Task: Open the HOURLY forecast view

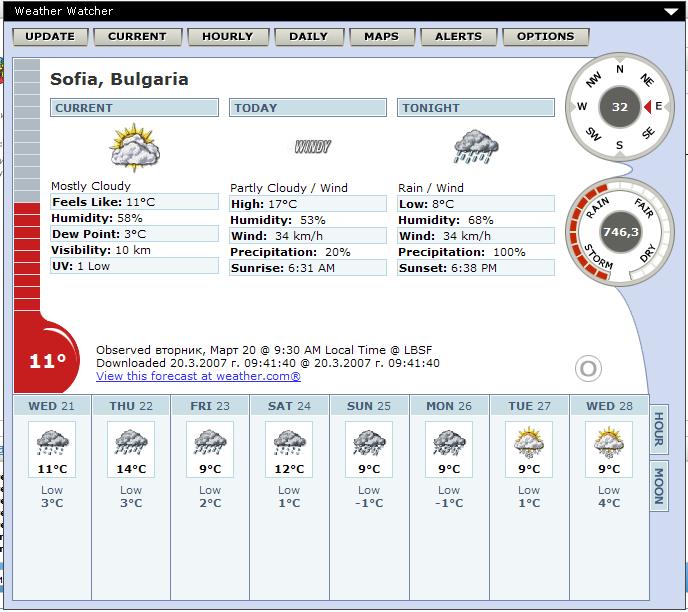Action: coord(227,37)
